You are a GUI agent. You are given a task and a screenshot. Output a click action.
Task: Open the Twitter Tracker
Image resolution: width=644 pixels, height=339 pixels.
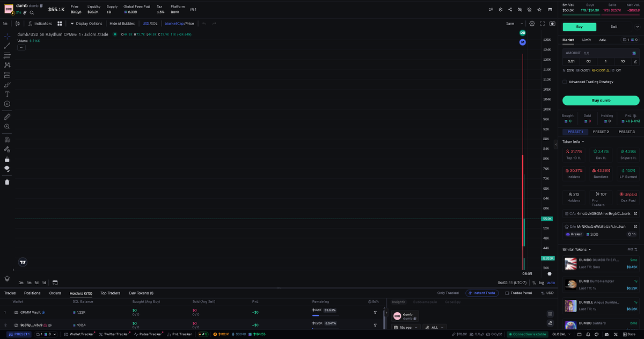(x=114, y=334)
